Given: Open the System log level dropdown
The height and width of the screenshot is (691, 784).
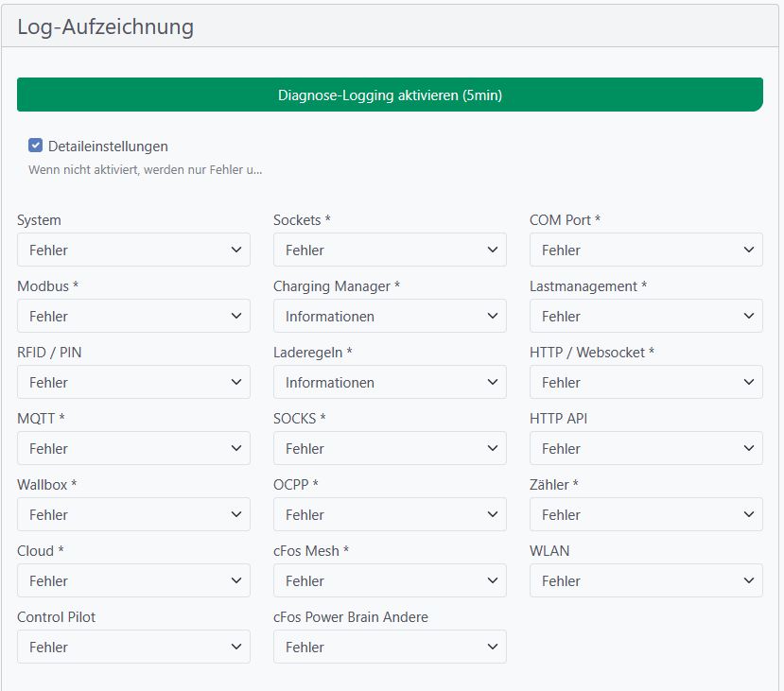Looking at the screenshot, I should (133, 250).
